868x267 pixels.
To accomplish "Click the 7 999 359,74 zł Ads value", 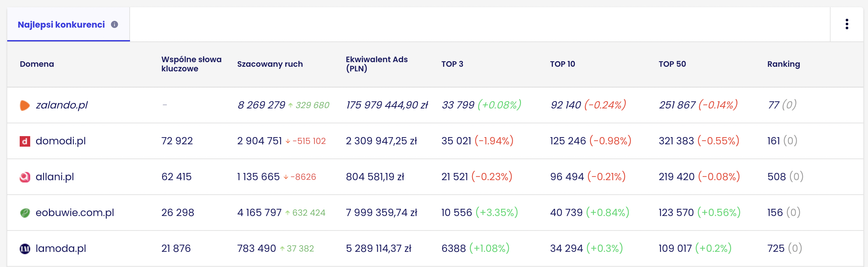I will click(382, 212).
